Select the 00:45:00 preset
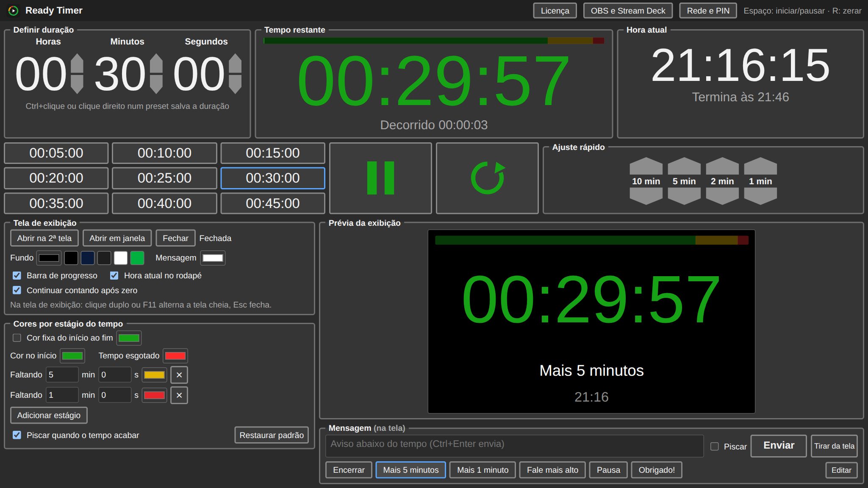This screenshot has height=488, width=868. (x=273, y=203)
